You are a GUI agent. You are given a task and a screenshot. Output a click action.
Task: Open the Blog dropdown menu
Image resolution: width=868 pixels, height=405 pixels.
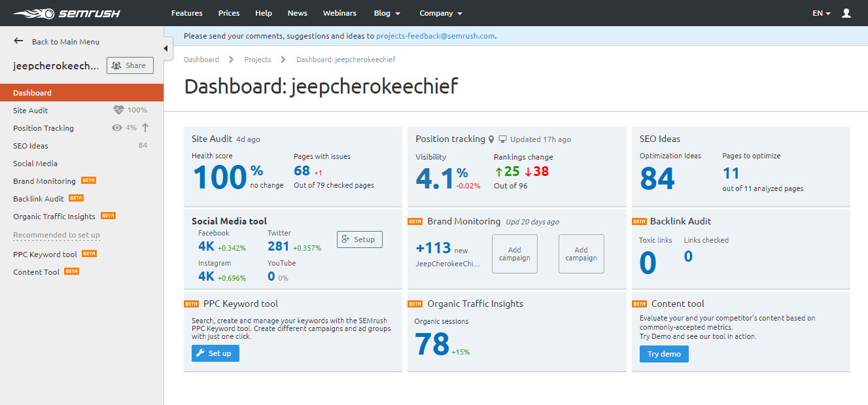[x=387, y=13]
